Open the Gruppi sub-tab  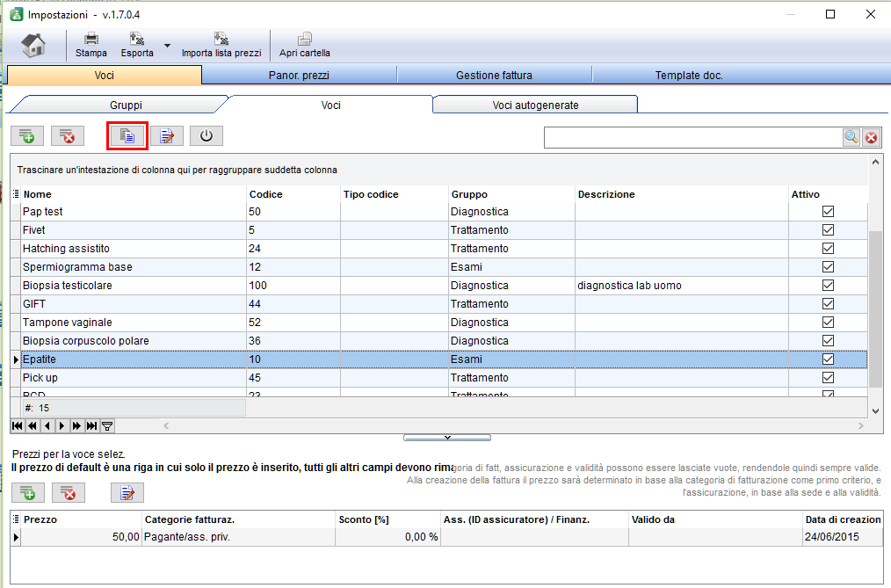point(127,105)
